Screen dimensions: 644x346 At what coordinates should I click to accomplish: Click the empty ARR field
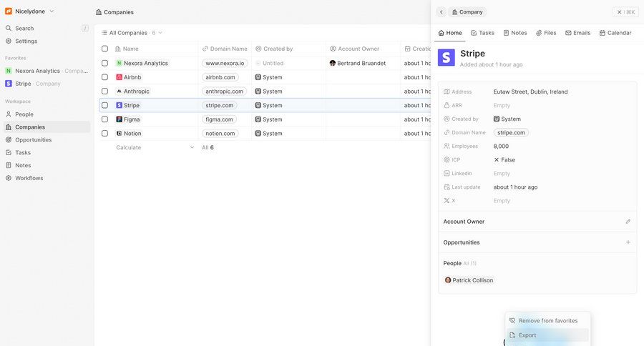tap(502, 106)
